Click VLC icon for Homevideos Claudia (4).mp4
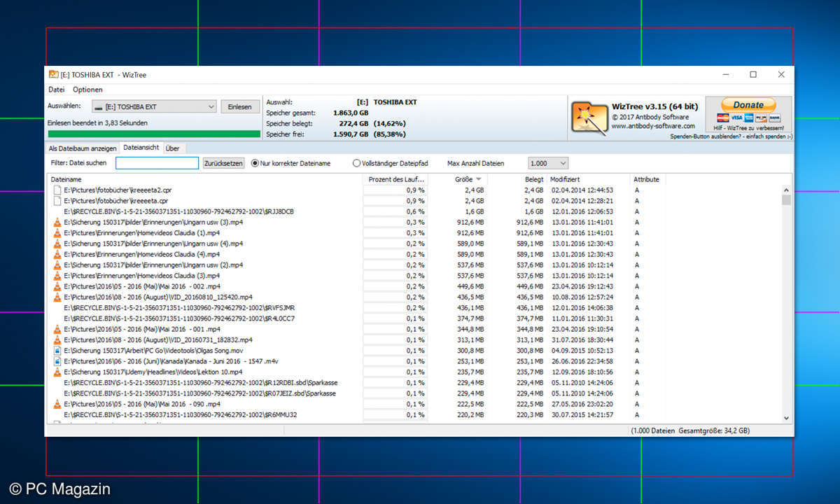The image size is (840, 504). coord(57,254)
